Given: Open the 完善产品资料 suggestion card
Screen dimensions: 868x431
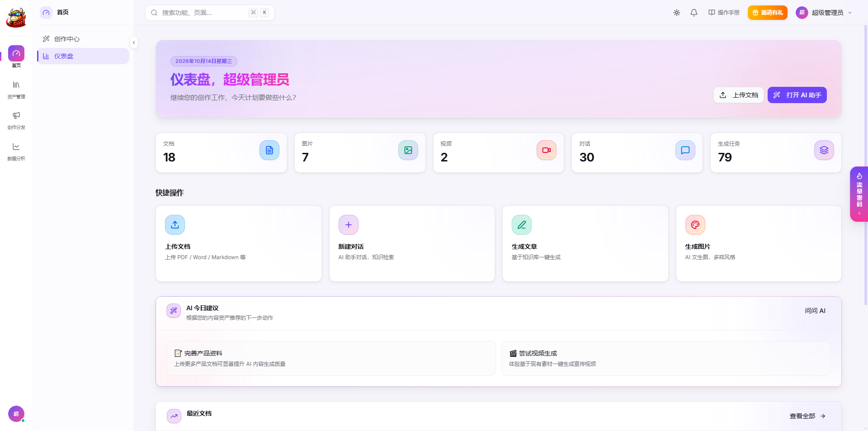Looking at the screenshot, I should point(331,358).
